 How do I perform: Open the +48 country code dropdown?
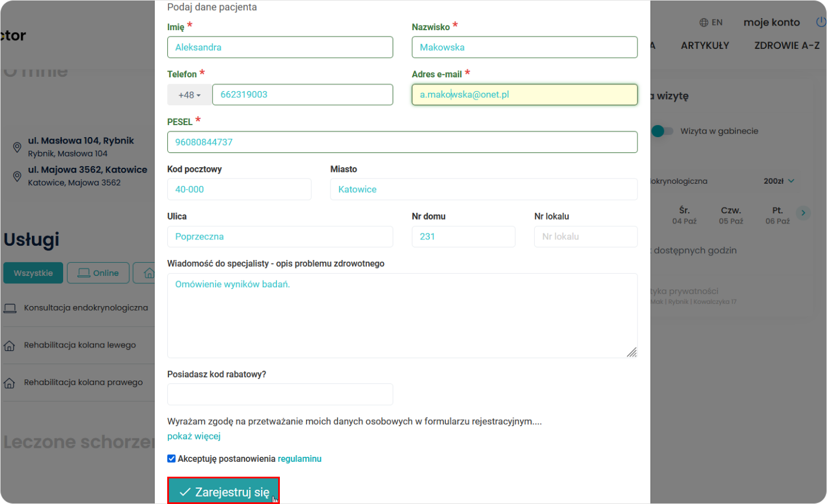189,95
